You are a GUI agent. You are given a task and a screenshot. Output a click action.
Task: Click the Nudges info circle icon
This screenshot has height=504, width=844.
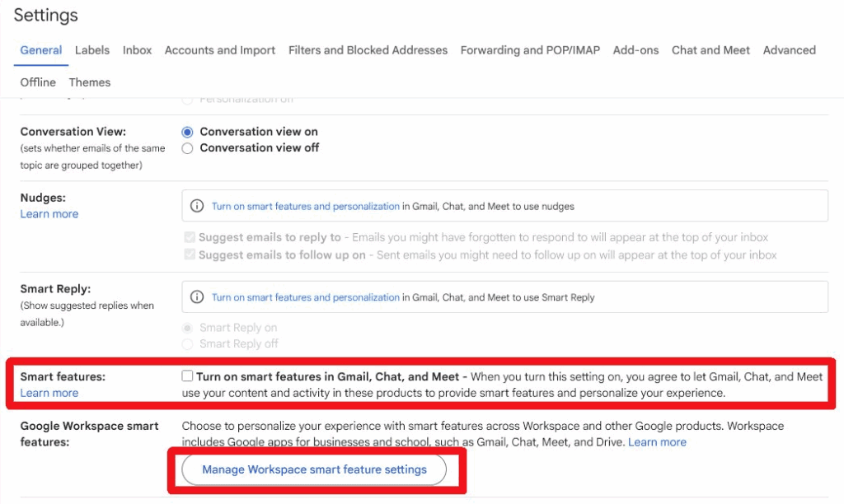pos(197,206)
